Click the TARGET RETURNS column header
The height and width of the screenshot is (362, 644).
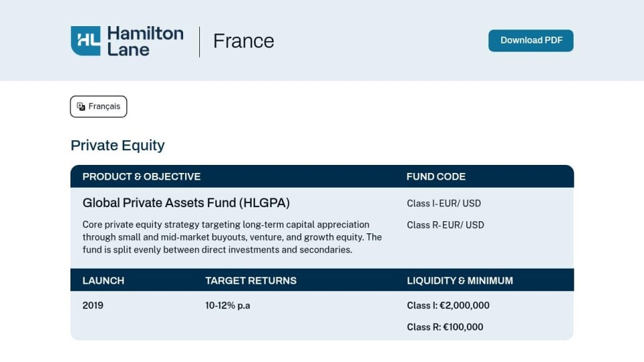pos(250,281)
